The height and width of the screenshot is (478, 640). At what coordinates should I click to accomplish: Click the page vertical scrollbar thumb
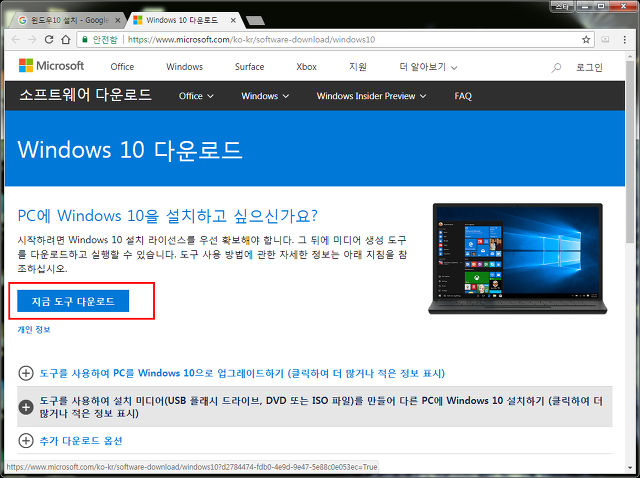click(x=631, y=151)
